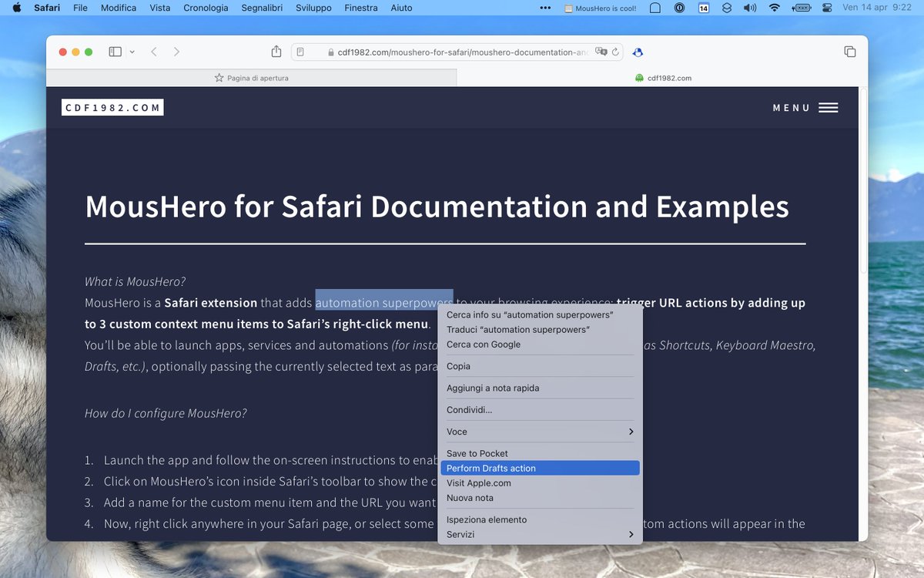Image resolution: width=924 pixels, height=578 pixels.
Task: Open the Apple menu
Action: point(16,8)
